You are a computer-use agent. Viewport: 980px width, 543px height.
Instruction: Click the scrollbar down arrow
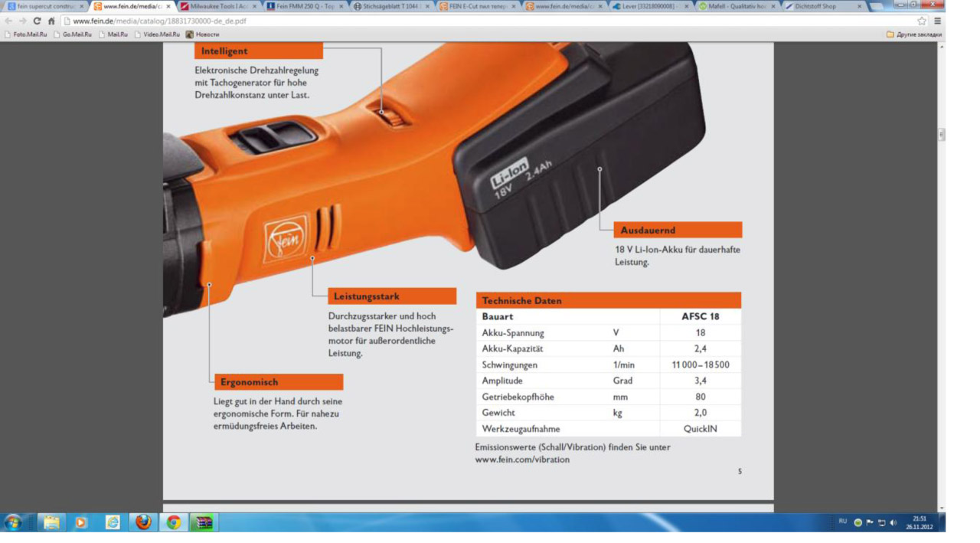pos(941,508)
